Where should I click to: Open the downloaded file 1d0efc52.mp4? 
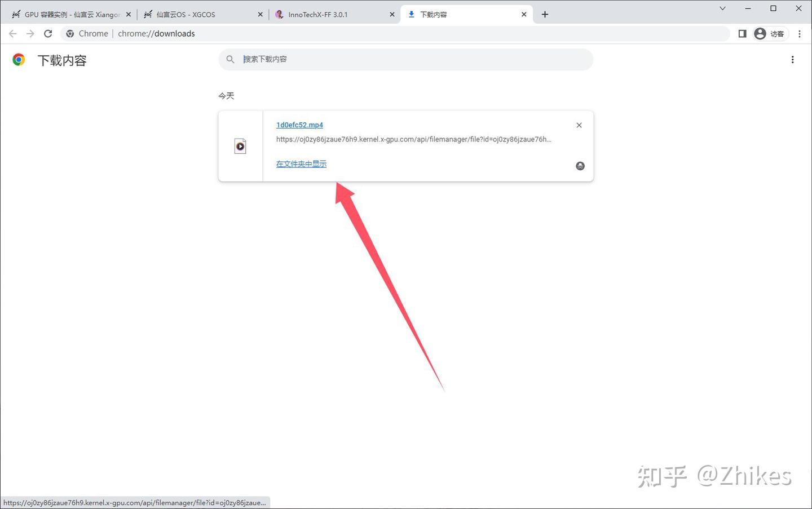click(x=299, y=125)
